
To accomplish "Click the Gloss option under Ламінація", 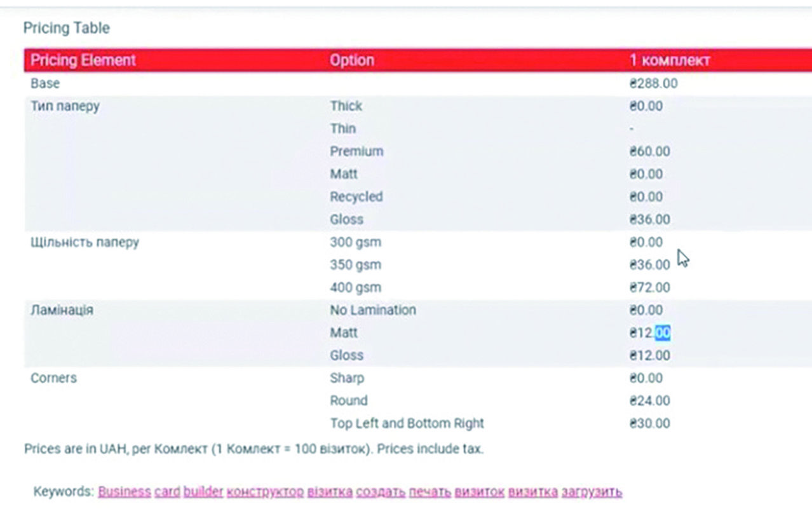I will [346, 355].
